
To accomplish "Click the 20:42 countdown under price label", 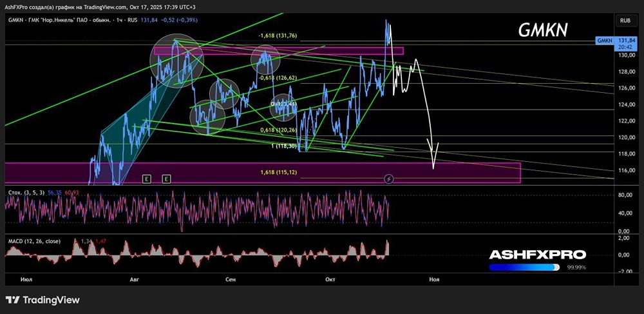I will (624, 47).
